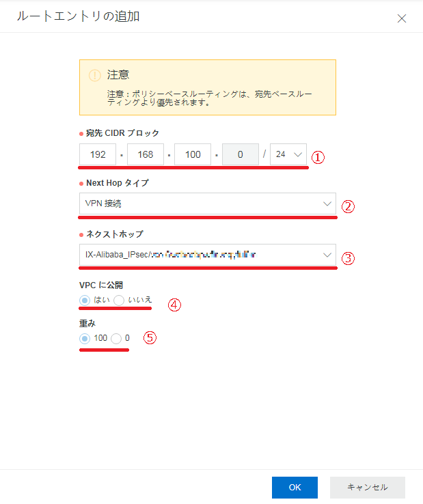Set 重み to 0
This screenshot has width=423, height=504.
116,338
